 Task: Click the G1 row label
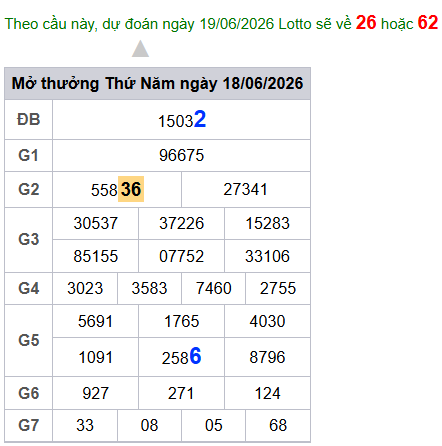(29, 155)
